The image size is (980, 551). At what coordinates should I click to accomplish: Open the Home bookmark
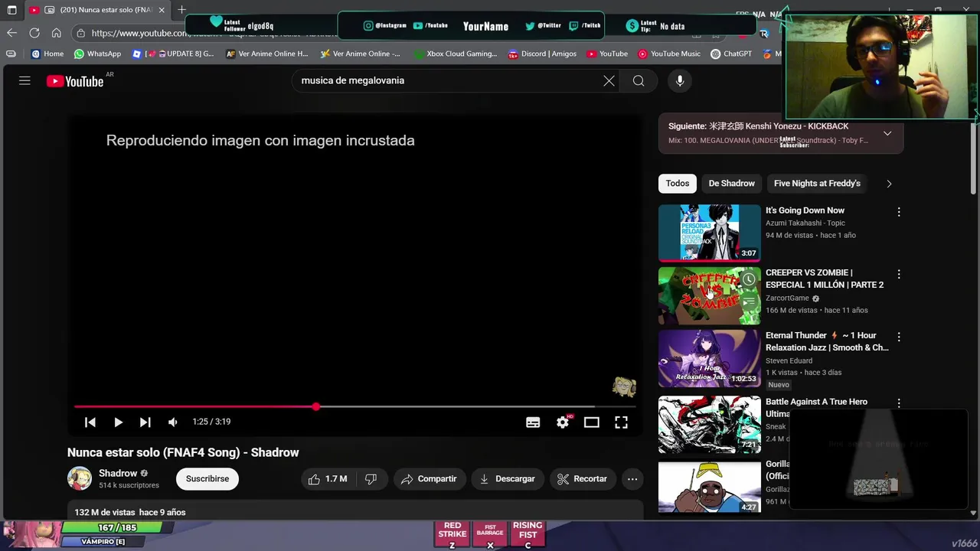click(47, 54)
